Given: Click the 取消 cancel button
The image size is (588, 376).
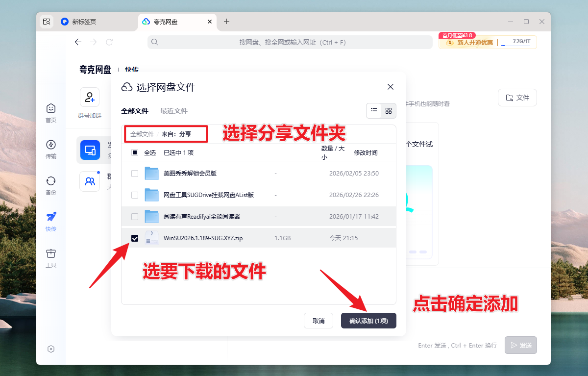Looking at the screenshot, I should click(318, 321).
